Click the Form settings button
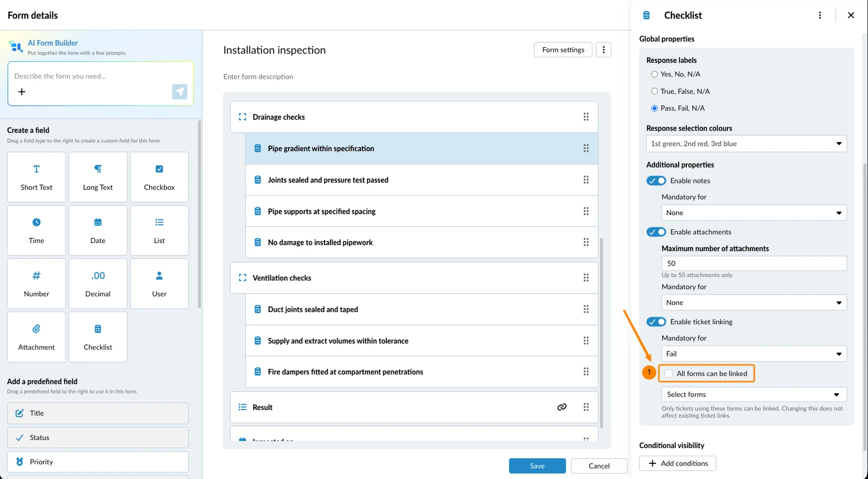Screen dimensions: 868x479 [x=563, y=50]
